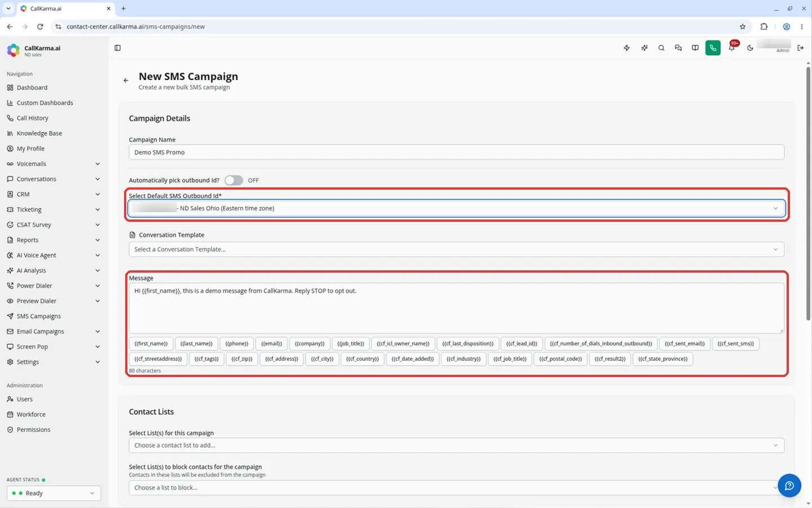Viewport: 812px width, 508px height.
Task: Expand the Settings sidebar section
Action: point(54,362)
